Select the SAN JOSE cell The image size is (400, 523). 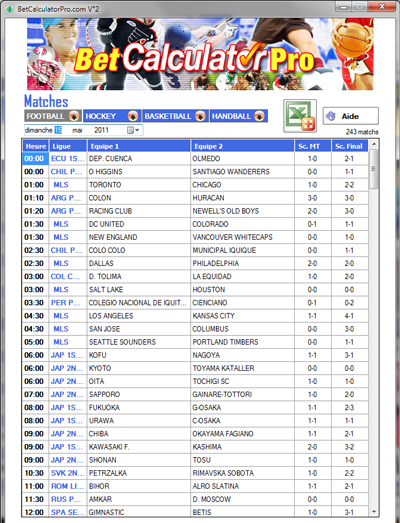[x=139, y=329]
